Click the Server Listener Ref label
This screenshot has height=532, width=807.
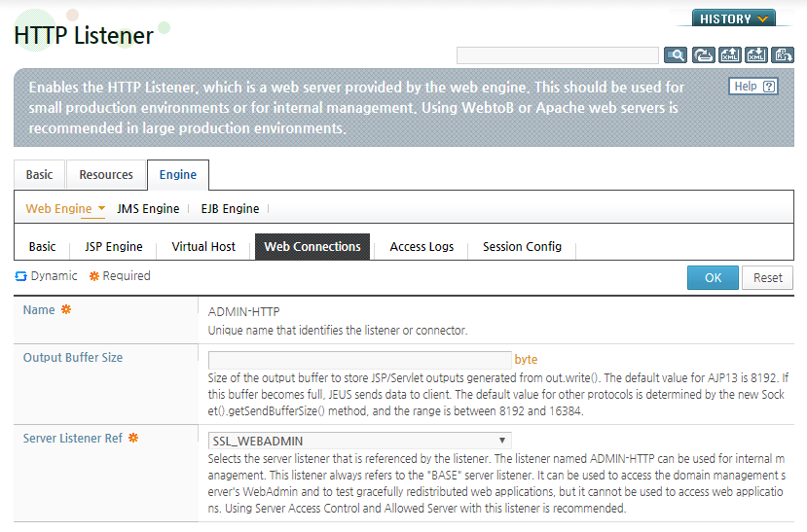(73, 438)
